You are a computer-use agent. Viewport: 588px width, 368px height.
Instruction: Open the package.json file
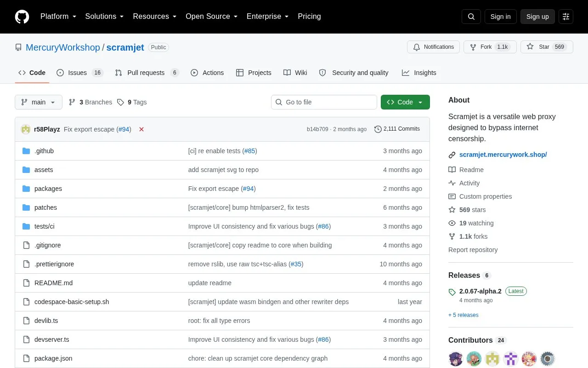[53, 358]
